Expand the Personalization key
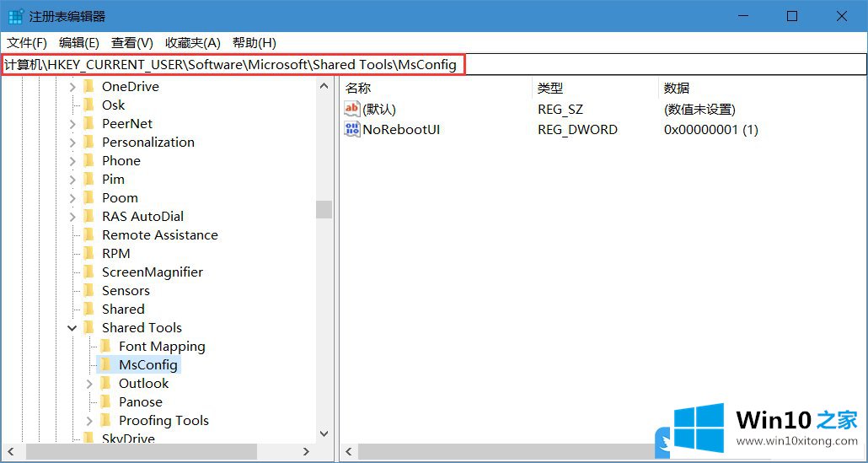This screenshot has width=868, height=463. [x=72, y=143]
